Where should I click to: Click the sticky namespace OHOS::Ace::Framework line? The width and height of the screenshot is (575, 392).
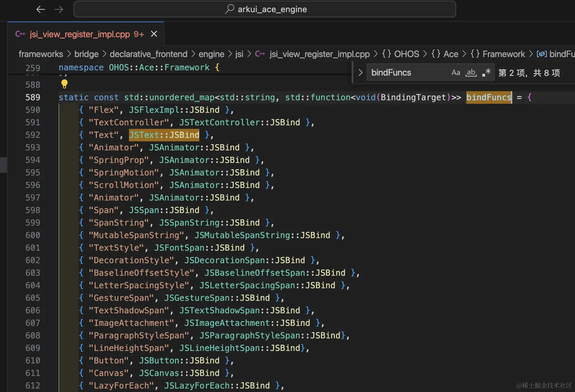139,68
